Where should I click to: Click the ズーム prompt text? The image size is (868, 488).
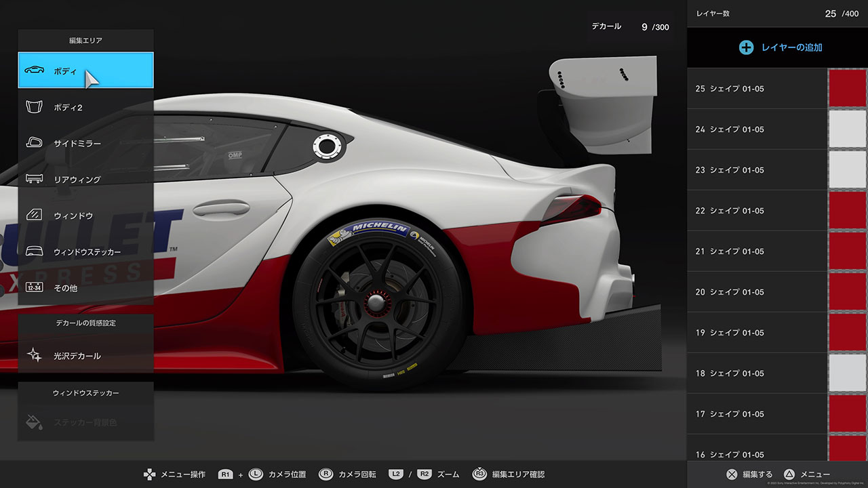pos(448,474)
